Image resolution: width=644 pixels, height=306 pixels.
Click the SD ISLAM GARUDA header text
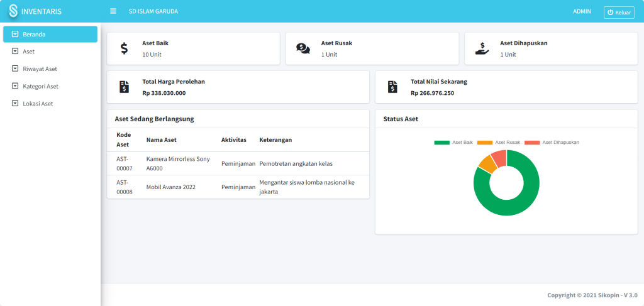coord(153,11)
